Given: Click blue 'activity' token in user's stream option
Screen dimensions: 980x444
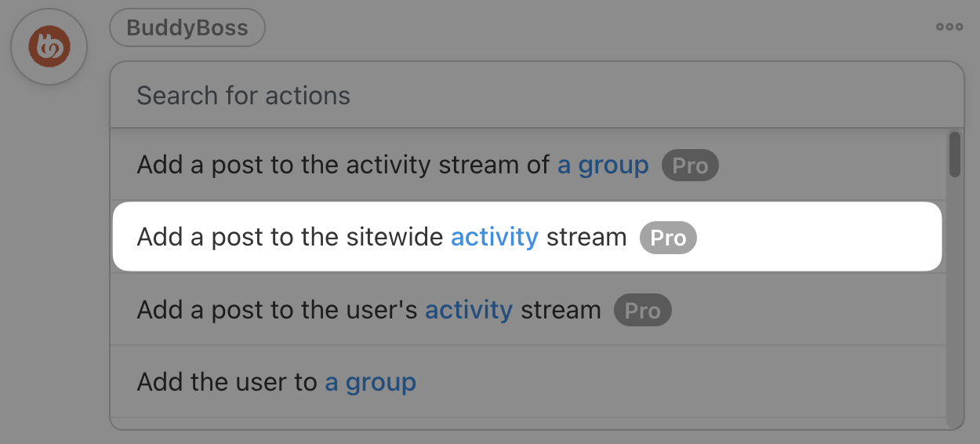Looking at the screenshot, I should (x=469, y=311).
